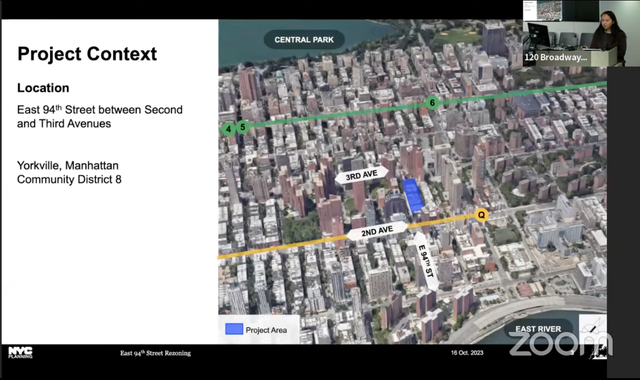The height and width of the screenshot is (380, 640).
Task: Click the East River map label
Action: click(538, 329)
